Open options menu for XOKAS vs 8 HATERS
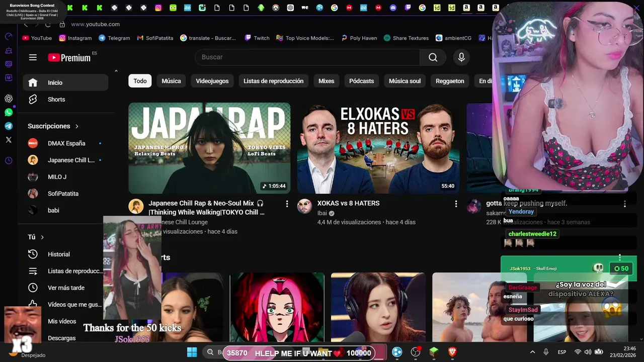Viewport: 644px width, 362px height. click(x=456, y=204)
